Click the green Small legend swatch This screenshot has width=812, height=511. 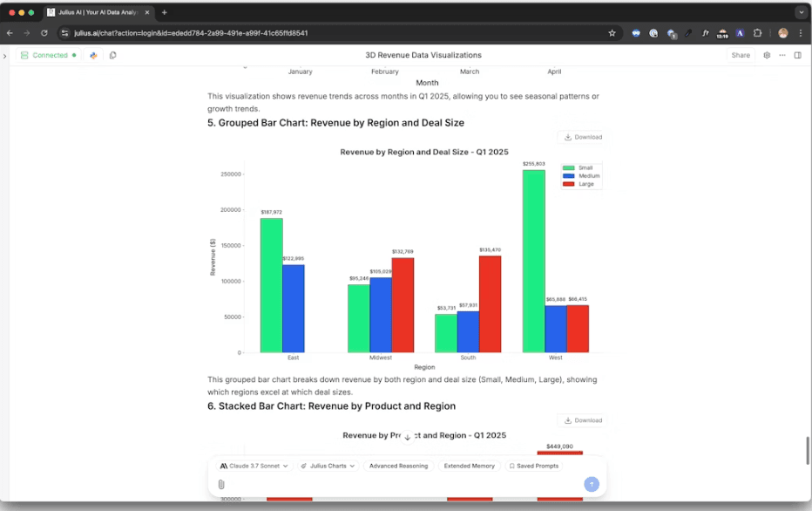(x=569, y=167)
